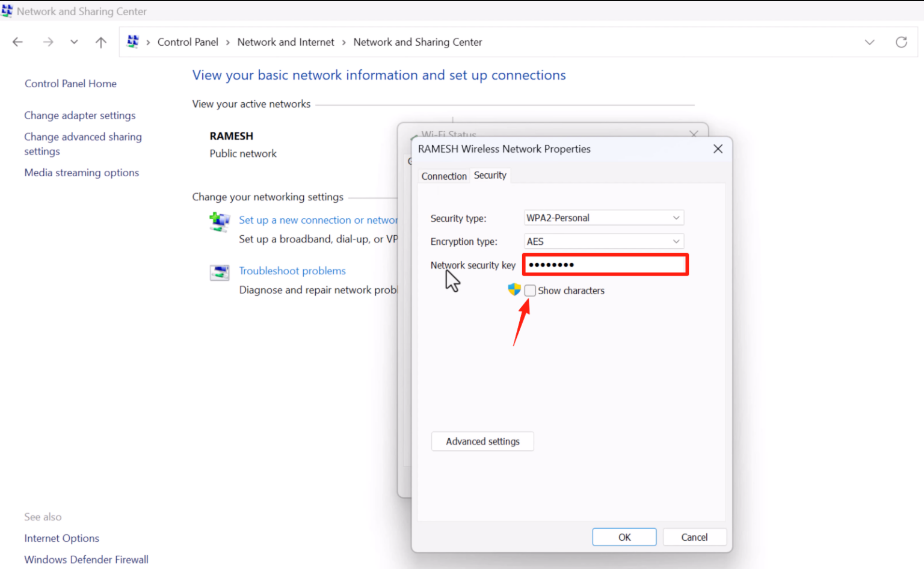Open Media streaming options

point(81,173)
